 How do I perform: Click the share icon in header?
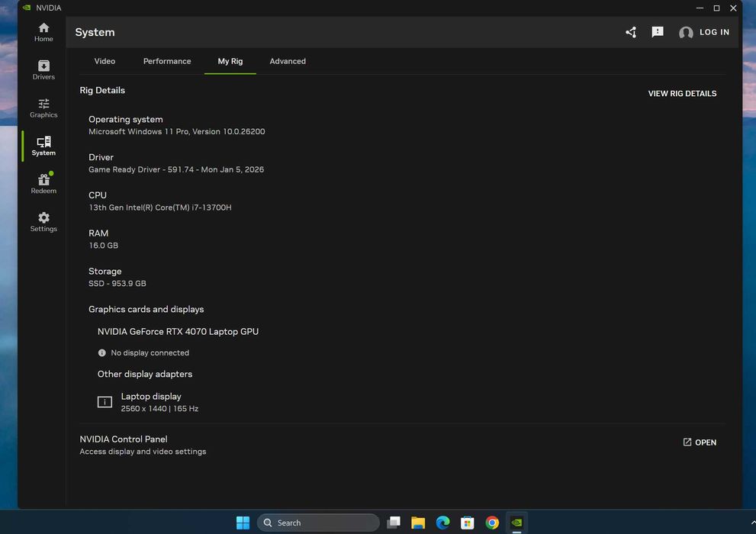point(631,32)
